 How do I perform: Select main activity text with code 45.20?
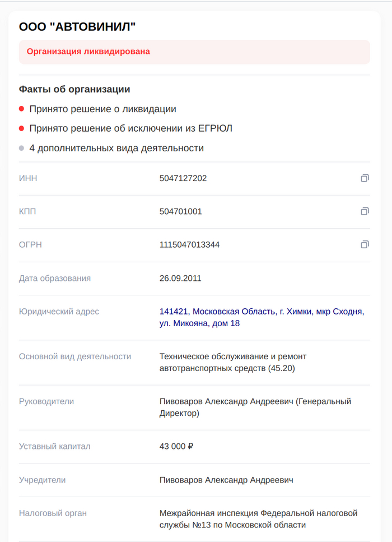232,362
